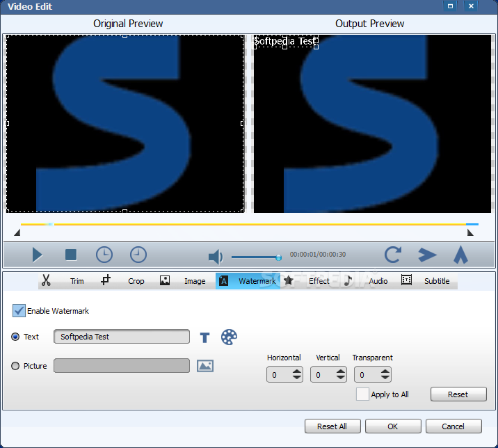
Task: Click the Reset button in watermark panel
Action: pos(458,394)
